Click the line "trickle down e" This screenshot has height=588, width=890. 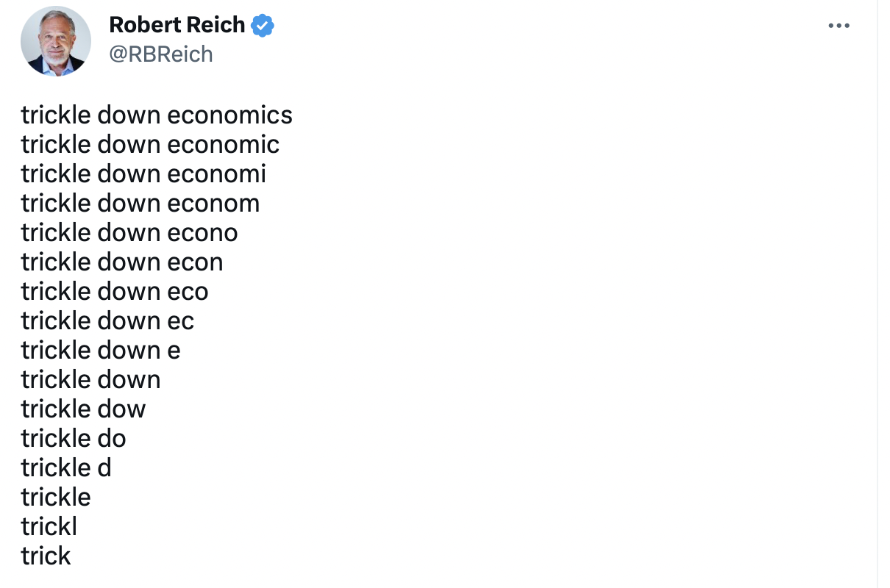point(101,351)
